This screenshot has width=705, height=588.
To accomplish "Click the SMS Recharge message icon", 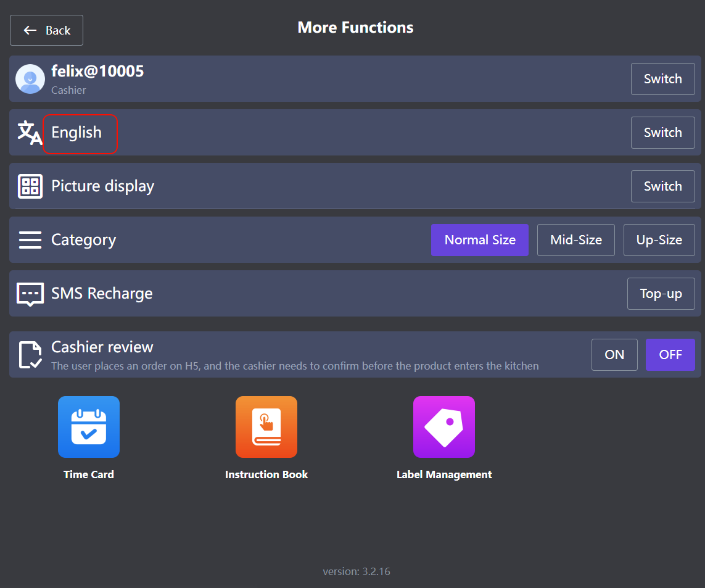I will pyautogui.click(x=30, y=294).
